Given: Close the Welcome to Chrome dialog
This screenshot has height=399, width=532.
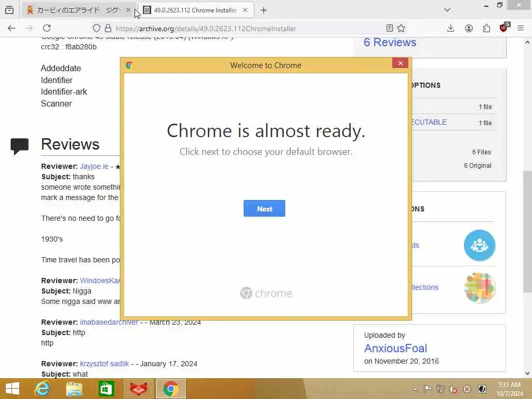Looking at the screenshot, I should [x=401, y=63].
